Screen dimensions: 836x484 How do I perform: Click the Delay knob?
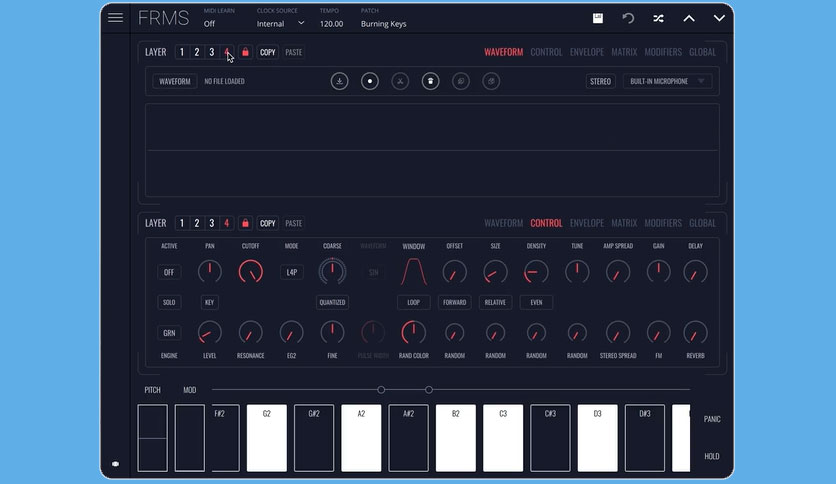click(x=695, y=272)
